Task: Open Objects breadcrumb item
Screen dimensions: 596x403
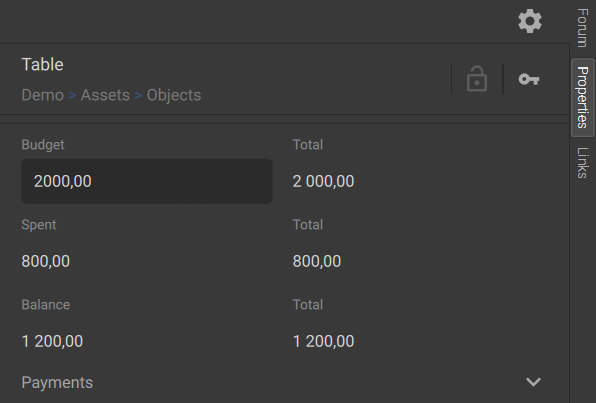Action: click(x=174, y=95)
